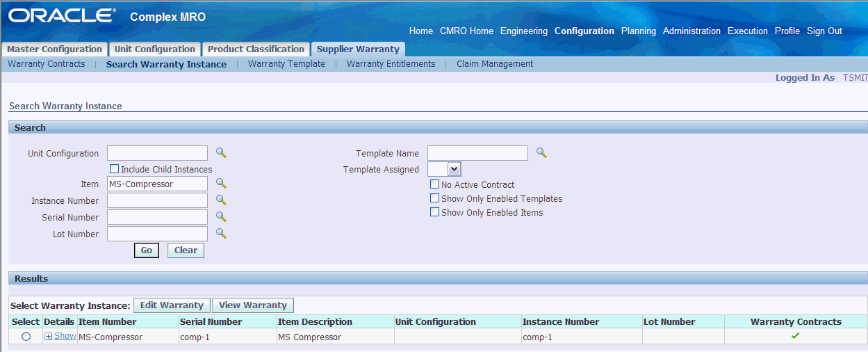Open Product Classification tab
This screenshot has width=868, height=352.
[256, 49]
